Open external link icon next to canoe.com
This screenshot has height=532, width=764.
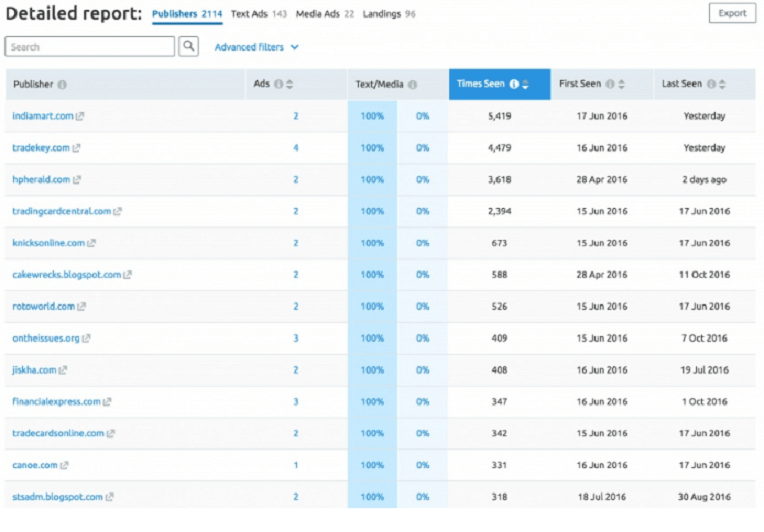click(64, 465)
